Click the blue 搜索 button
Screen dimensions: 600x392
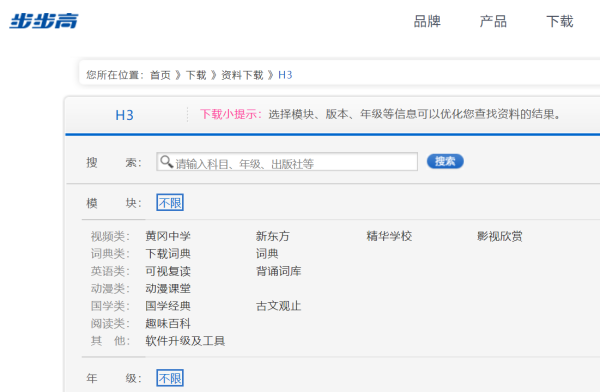pos(445,162)
